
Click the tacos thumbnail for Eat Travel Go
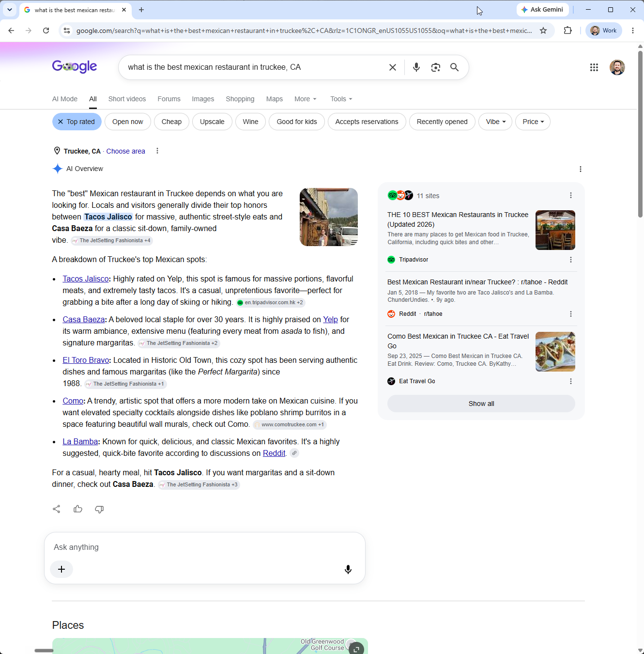click(x=555, y=352)
